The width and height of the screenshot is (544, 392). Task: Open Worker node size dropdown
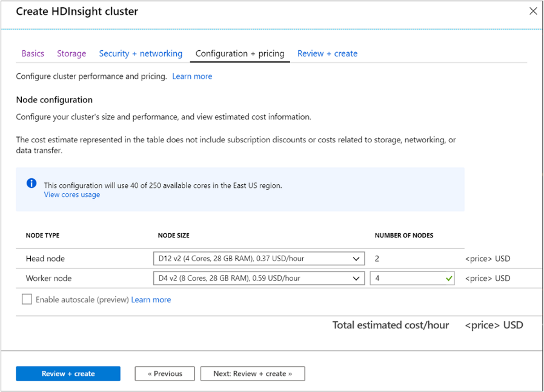[x=259, y=278]
